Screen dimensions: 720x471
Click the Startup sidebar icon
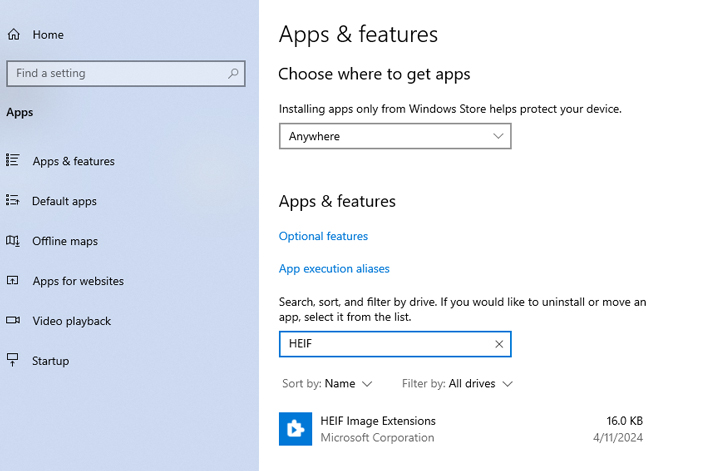(13, 361)
